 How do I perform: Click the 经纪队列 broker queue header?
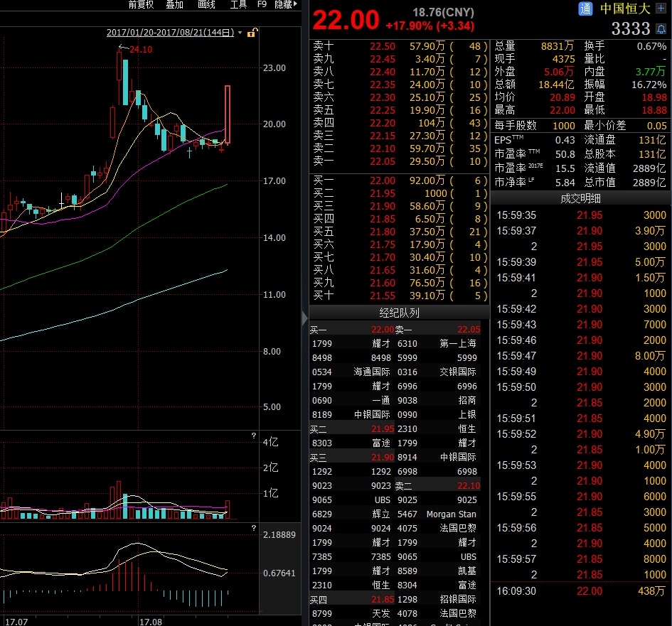click(x=399, y=313)
